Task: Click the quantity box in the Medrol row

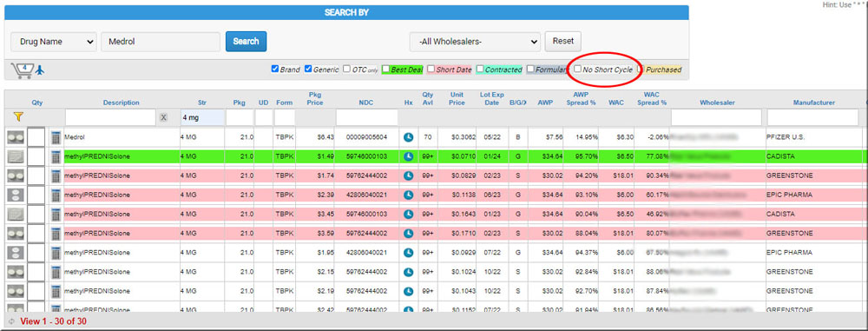Action: 36,137
